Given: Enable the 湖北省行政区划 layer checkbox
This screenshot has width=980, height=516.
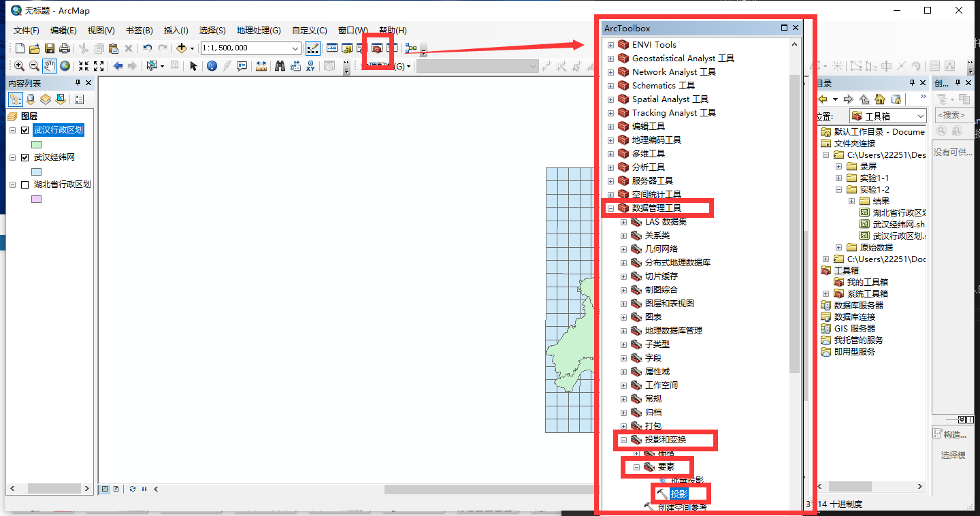Looking at the screenshot, I should (25, 184).
